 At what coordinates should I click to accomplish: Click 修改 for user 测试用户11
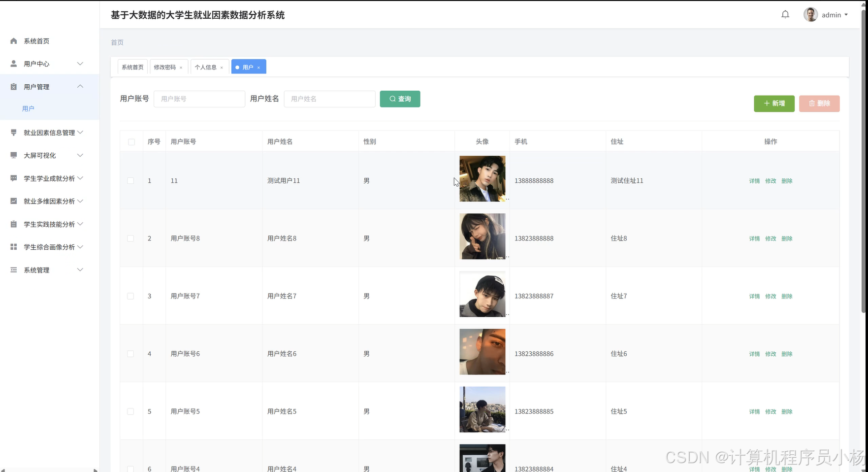pyautogui.click(x=771, y=181)
